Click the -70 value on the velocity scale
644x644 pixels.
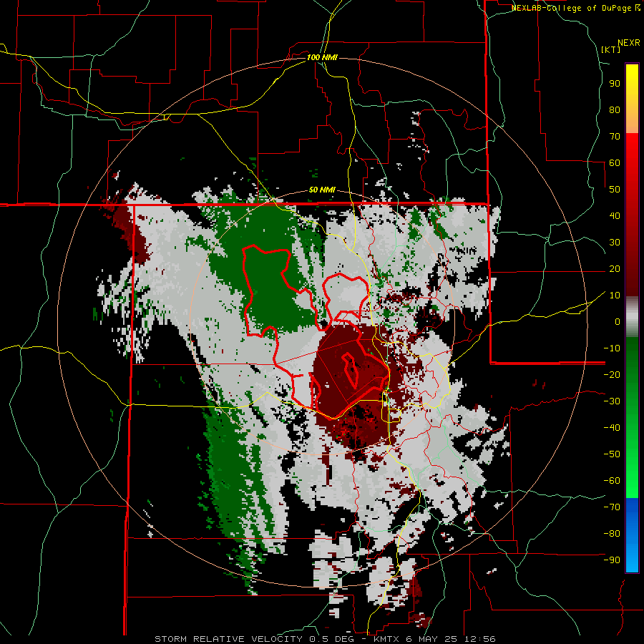[612, 507]
